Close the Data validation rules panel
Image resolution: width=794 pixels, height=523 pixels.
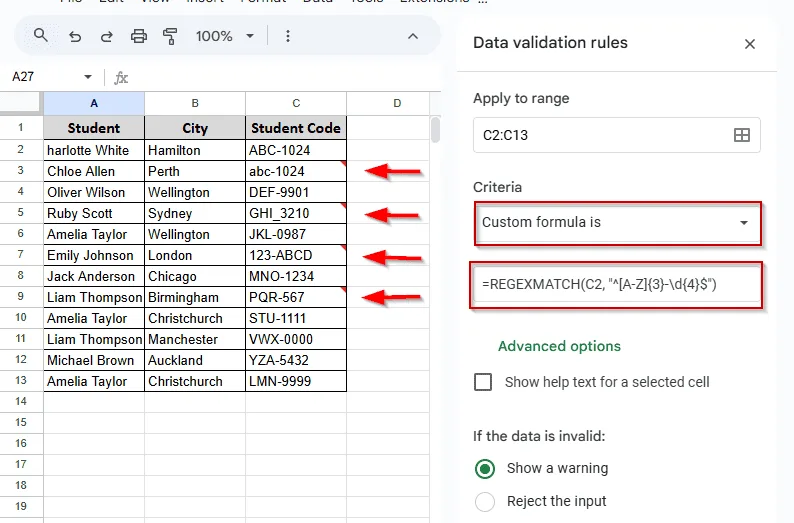click(750, 44)
